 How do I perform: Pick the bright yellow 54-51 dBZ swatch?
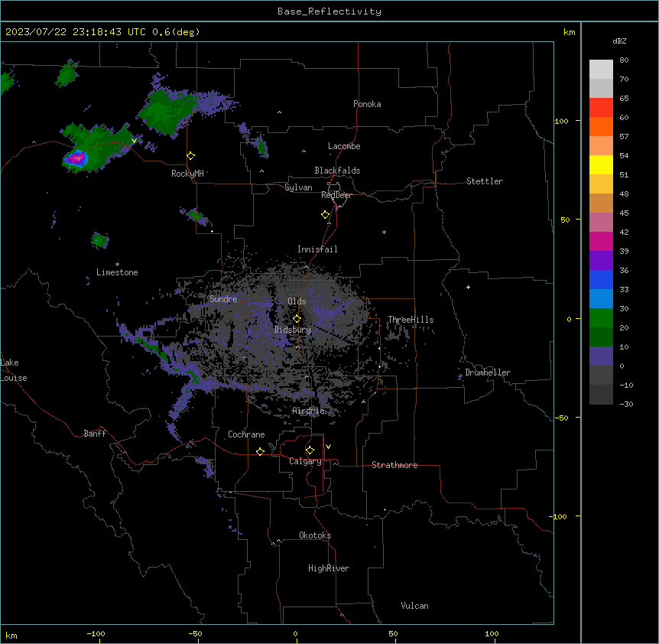(x=601, y=165)
